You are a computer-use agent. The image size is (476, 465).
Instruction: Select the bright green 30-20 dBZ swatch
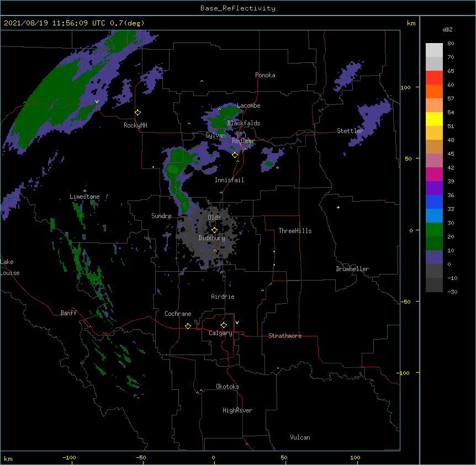[434, 230]
